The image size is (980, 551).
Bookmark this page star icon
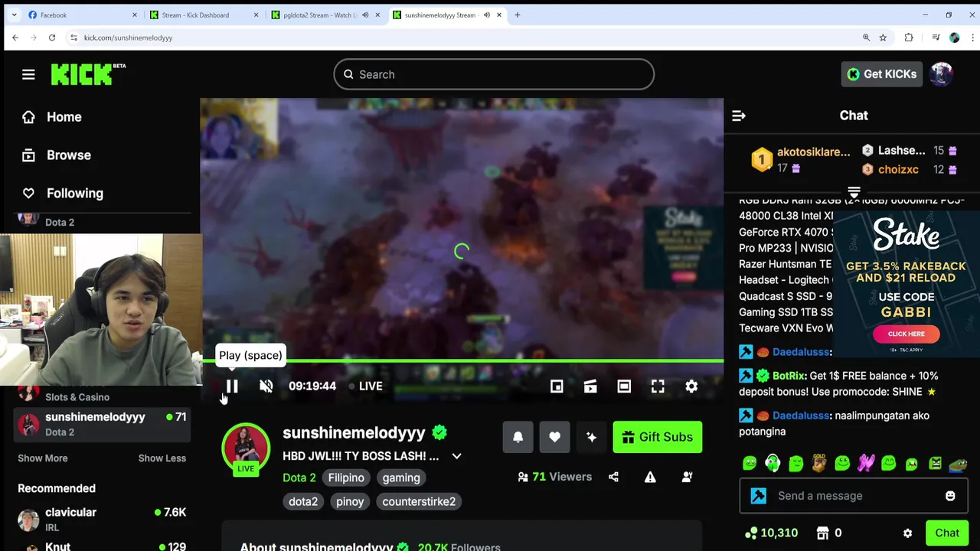click(884, 37)
